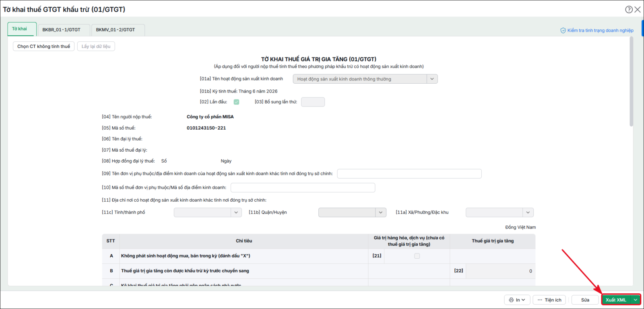Viewport: 644px width, 309px height.
Task: Expand the [11b] Quận/Huyện dropdown
Action: [x=381, y=212]
